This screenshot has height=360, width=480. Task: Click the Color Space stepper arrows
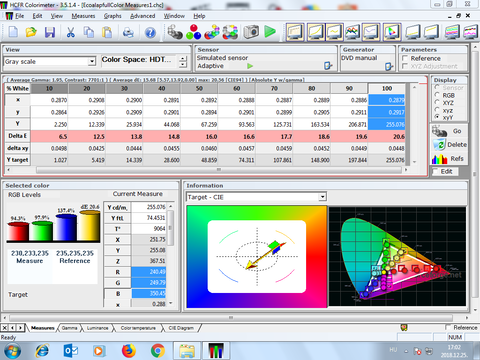click(183, 61)
